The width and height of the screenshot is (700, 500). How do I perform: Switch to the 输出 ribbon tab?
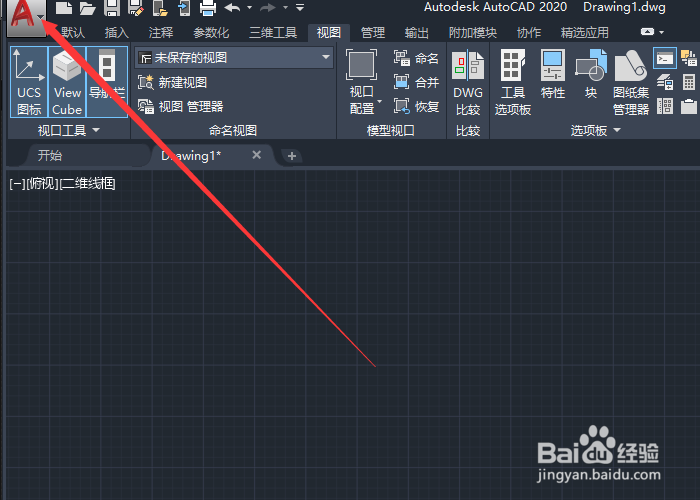pyautogui.click(x=417, y=33)
